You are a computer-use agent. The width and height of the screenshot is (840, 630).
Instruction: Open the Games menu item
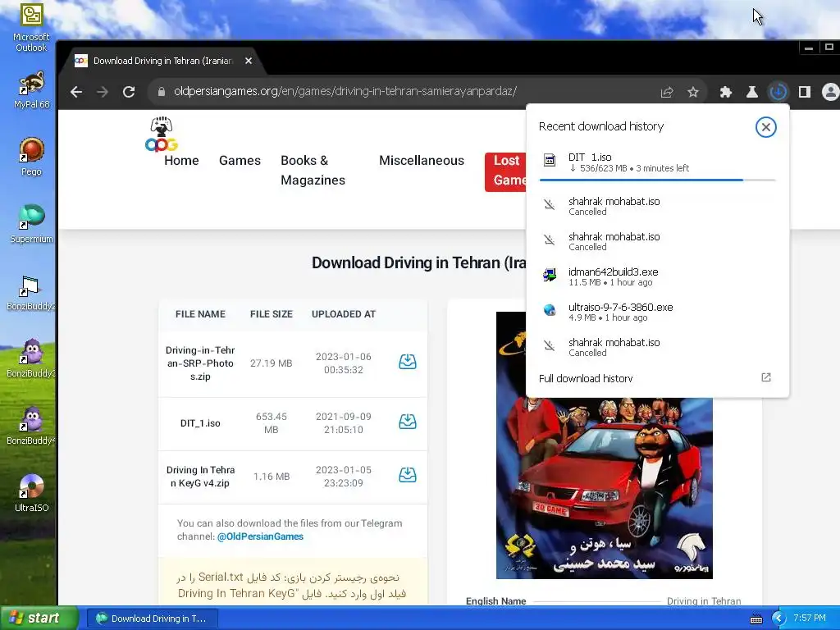pyautogui.click(x=240, y=160)
